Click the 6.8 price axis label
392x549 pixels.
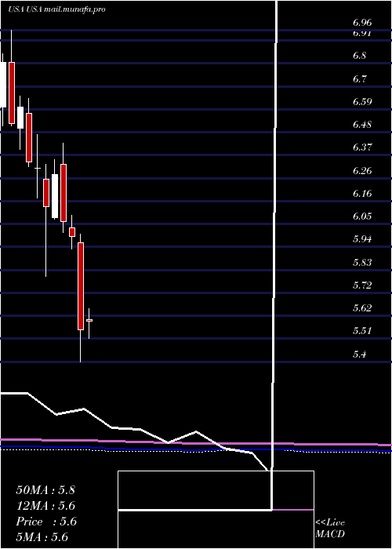pyautogui.click(x=359, y=56)
